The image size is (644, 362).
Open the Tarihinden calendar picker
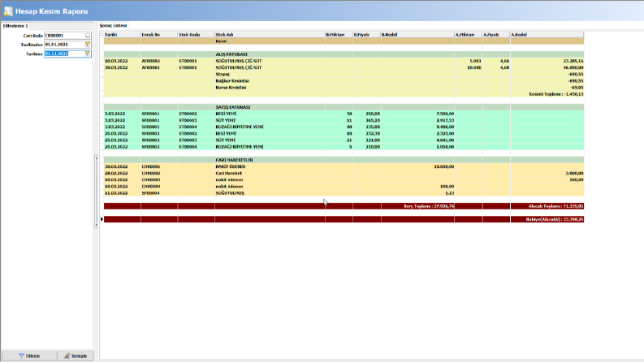tap(88, 45)
